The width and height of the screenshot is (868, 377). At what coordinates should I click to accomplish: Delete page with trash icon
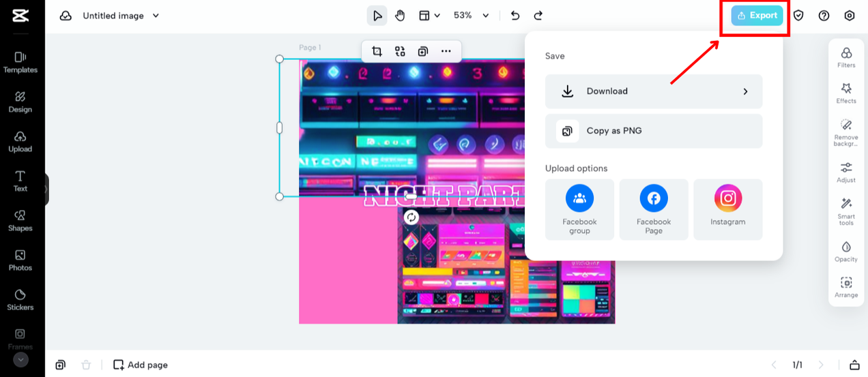pos(86,365)
